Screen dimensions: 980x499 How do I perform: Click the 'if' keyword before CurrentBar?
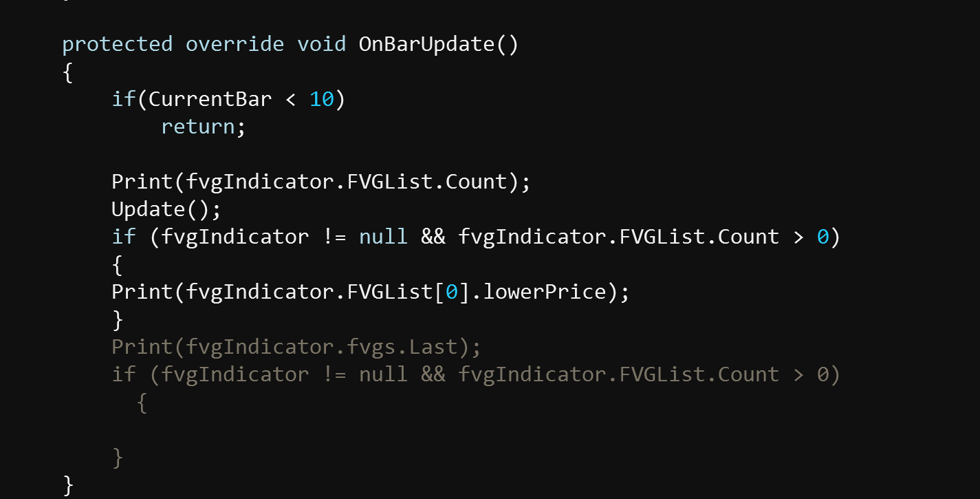pyautogui.click(x=124, y=99)
